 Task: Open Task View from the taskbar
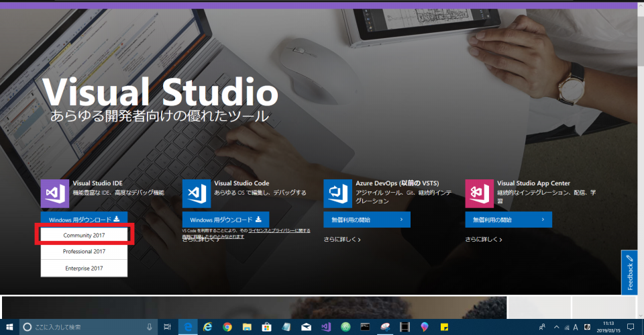tap(167, 327)
